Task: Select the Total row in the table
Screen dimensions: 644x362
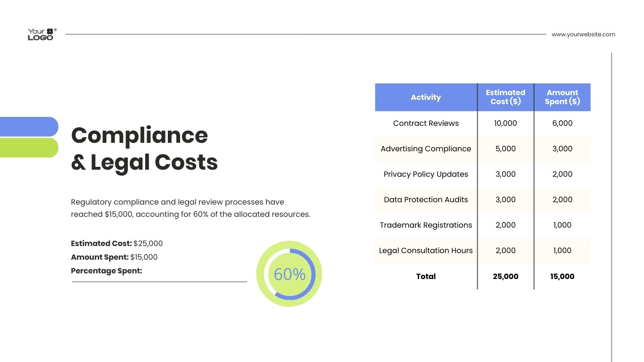Action: pyautogui.click(x=425, y=276)
